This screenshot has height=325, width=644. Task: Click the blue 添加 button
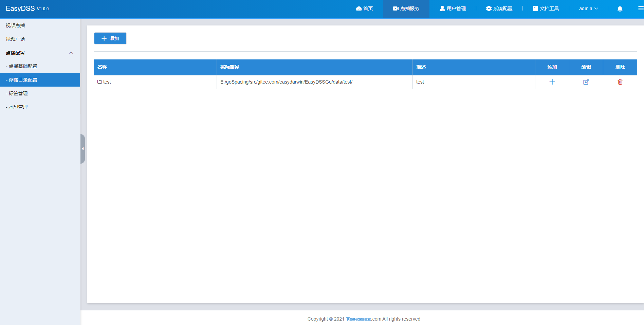pos(110,38)
